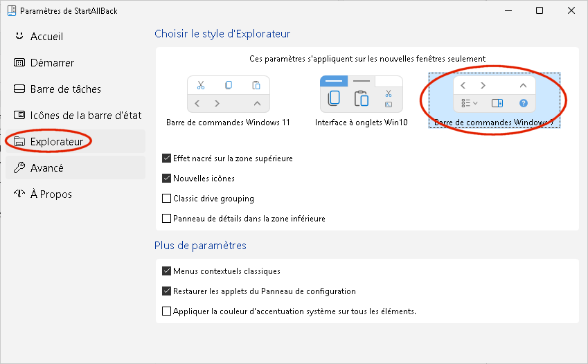The image size is (588, 364).
Task: Open the Démarrer settings page
Action: [75, 62]
